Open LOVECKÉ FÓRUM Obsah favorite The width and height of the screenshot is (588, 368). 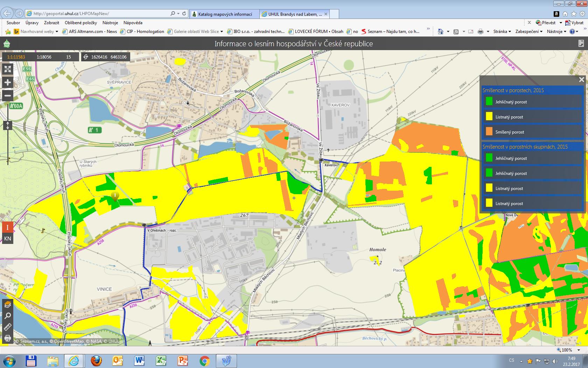(x=316, y=31)
